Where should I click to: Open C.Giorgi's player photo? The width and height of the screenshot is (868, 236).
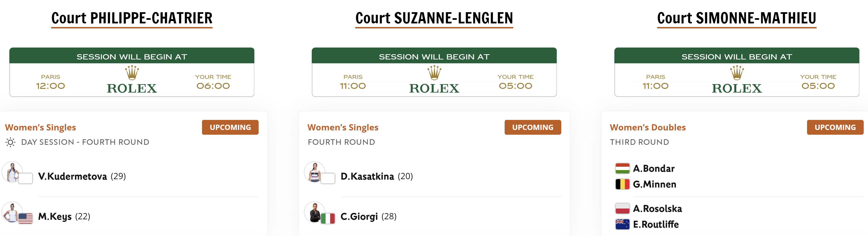click(314, 212)
